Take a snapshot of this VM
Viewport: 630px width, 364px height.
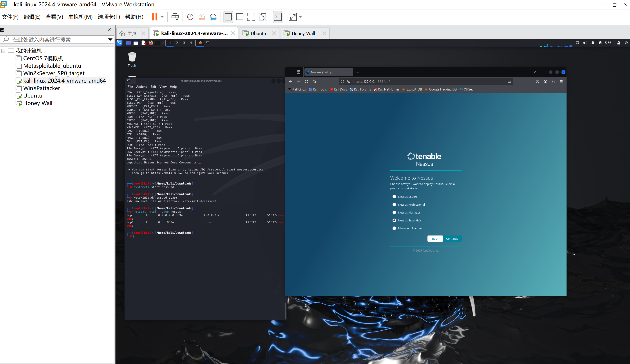coord(190,17)
